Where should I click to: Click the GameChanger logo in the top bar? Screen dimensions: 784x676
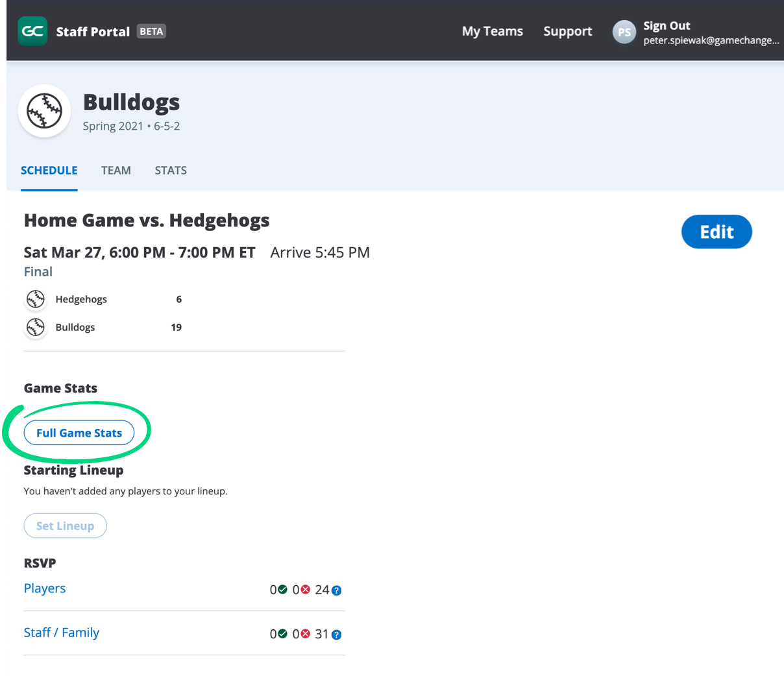point(32,30)
